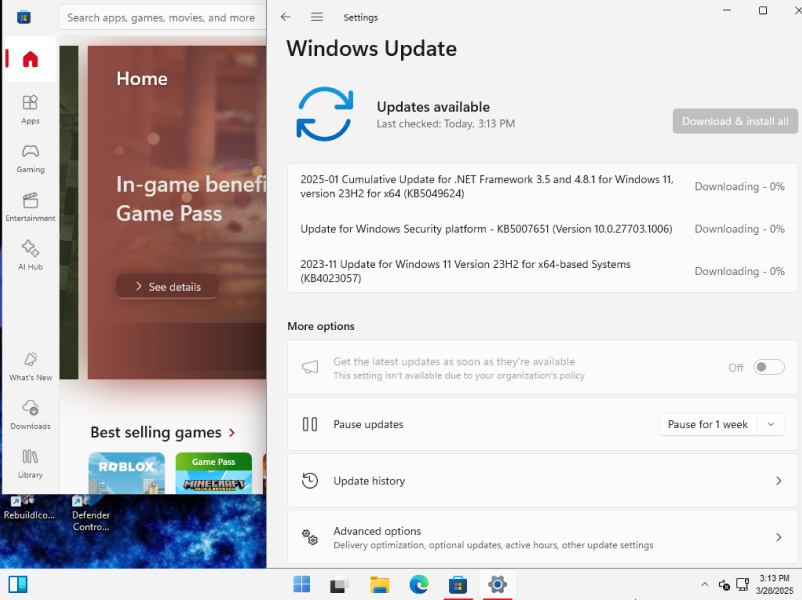Screen dimensions: 802x600
Task: Click Downloading status for KB5007651
Action: point(740,229)
